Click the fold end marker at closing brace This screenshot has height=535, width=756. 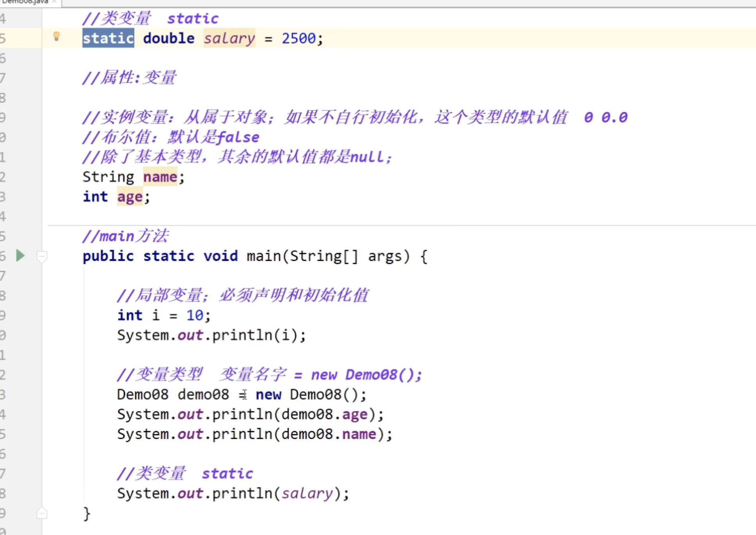(x=42, y=513)
